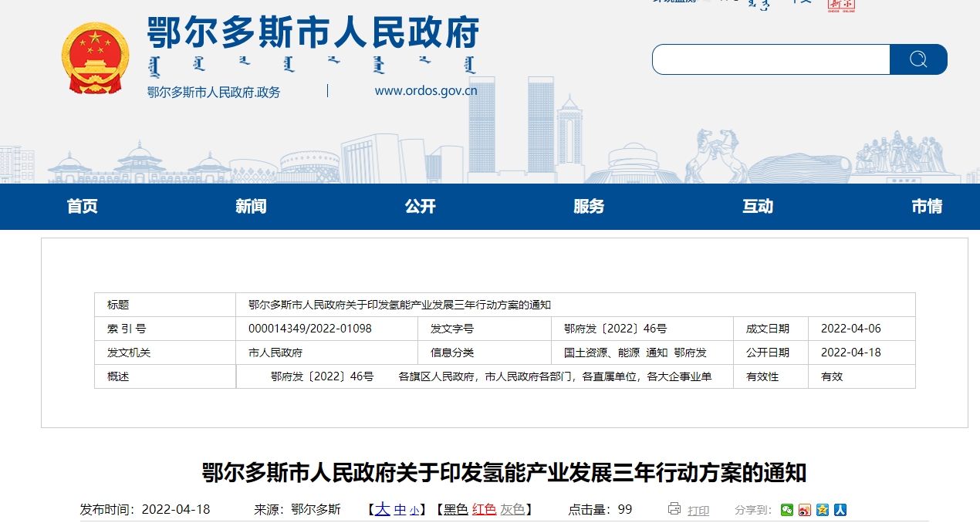980x523 pixels.
Task: Focus the site search input box
Action: (770, 59)
